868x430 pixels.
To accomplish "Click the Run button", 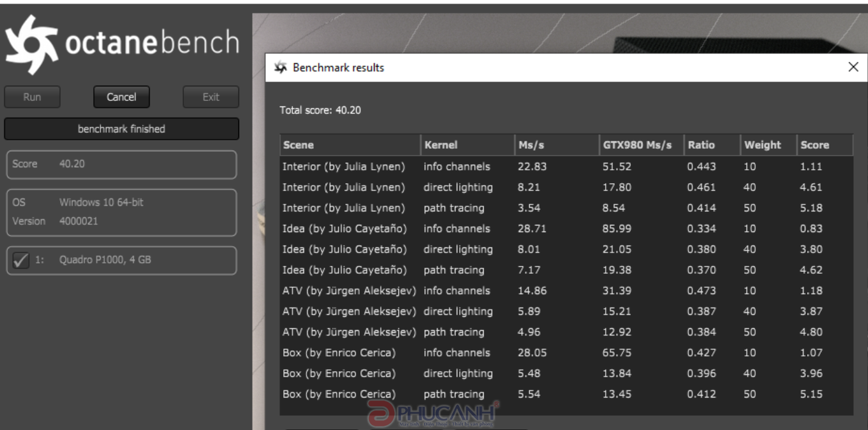I will (x=32, y=97).
